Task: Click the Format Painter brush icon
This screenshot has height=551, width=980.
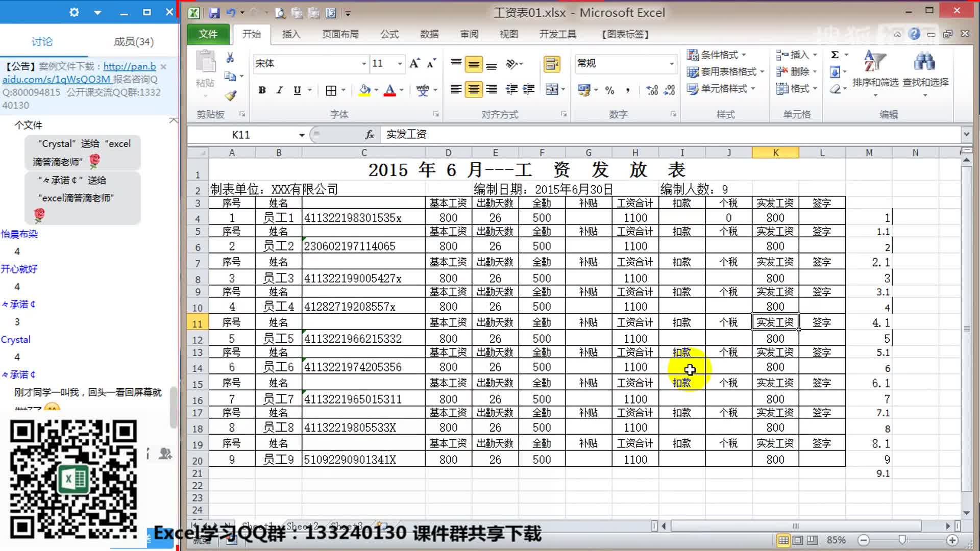Action: 231,95
